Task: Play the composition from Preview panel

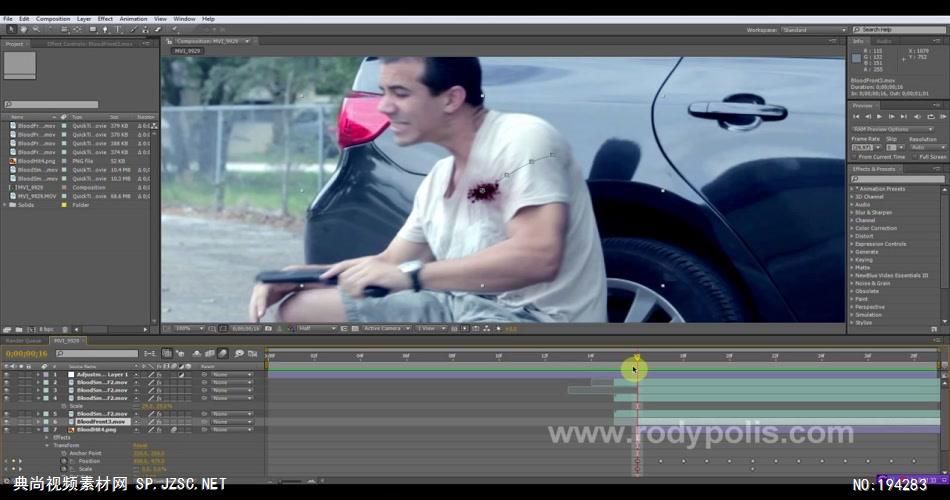Action: [x=879, y=116]
